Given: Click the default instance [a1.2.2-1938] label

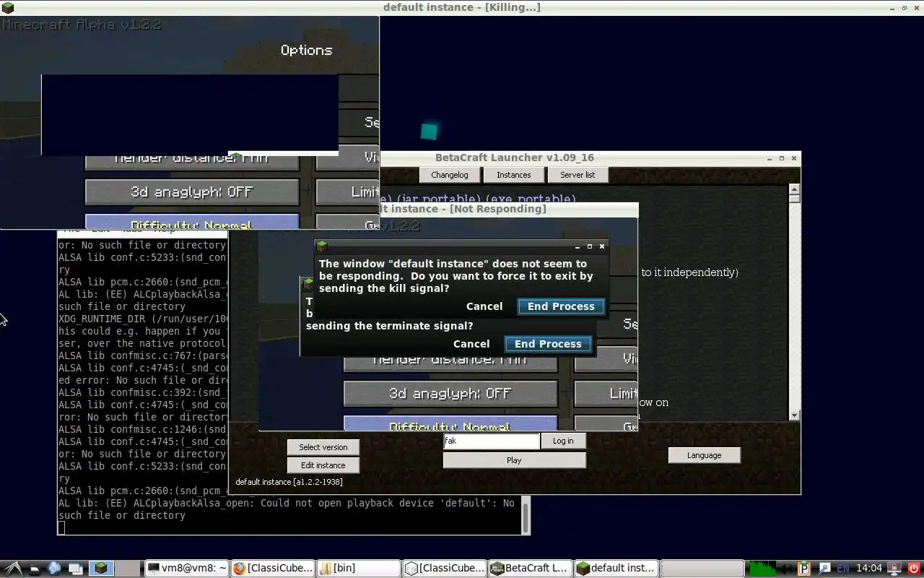Looking at the screenshot, I should pos(289,482).
